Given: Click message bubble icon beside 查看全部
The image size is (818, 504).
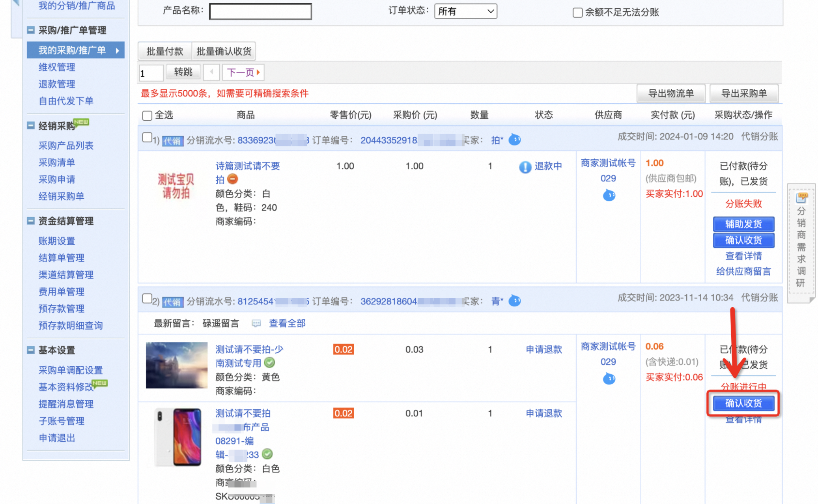Looking at the screenshot, I should (256, 323).
